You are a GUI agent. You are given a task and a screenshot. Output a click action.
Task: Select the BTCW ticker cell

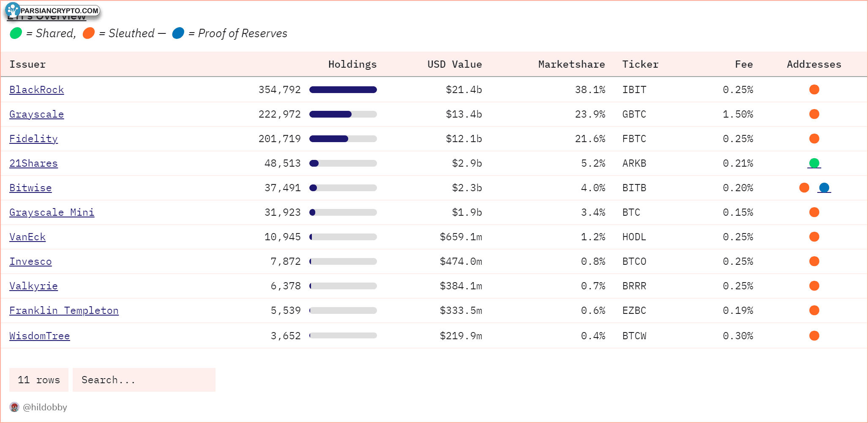[x=634, y=336]
